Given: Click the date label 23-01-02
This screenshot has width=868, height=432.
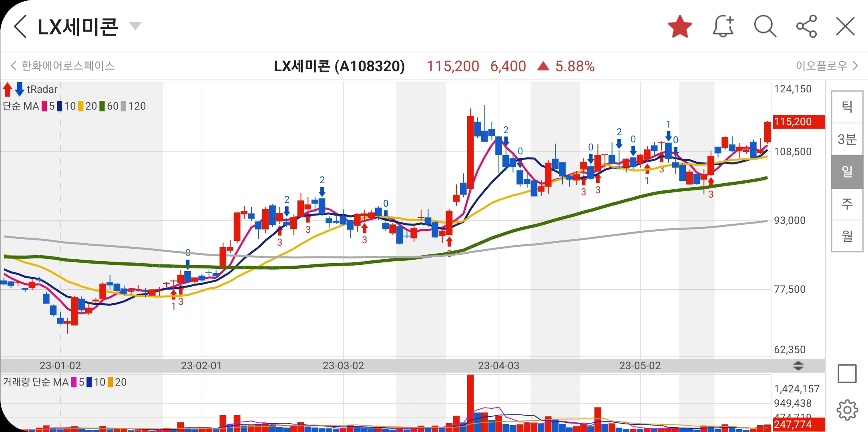Looking at the screenshot, I should 60,366.
